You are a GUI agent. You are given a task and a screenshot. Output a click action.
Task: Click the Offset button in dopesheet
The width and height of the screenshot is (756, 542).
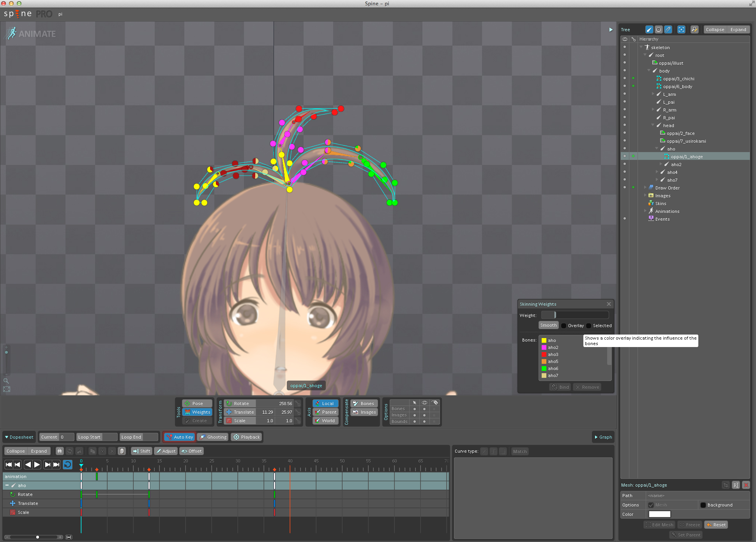click(191, 451)
